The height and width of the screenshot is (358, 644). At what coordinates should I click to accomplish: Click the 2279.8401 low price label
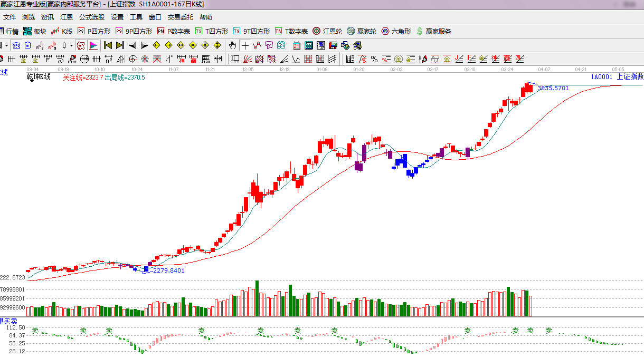(168, 270)
